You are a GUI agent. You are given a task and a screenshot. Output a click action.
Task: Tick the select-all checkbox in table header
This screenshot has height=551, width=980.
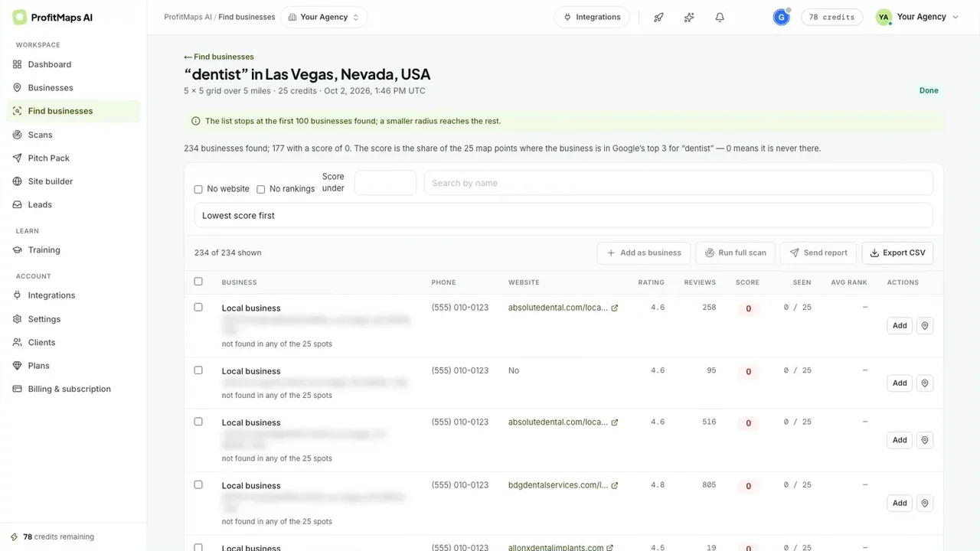pos(198,282)
